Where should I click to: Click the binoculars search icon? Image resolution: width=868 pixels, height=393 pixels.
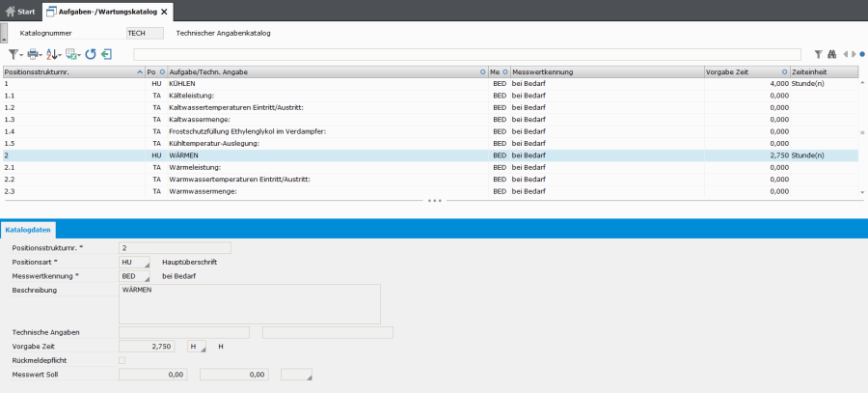click(831, 54)
